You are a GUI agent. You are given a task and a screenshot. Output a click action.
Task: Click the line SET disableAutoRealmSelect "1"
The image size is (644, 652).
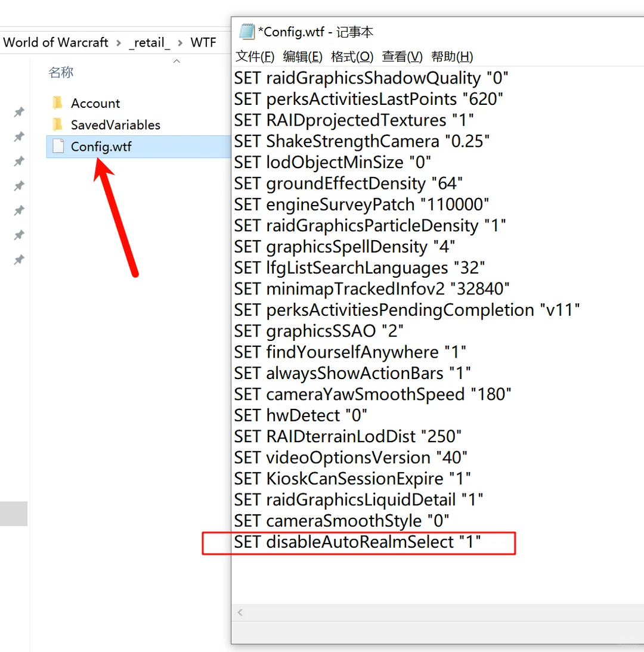click(x=357, y=542)
